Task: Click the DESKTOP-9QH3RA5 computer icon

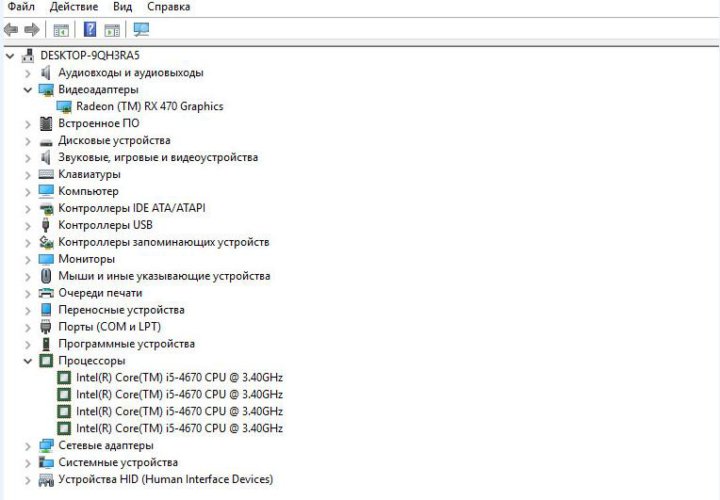Action: (28, 56)
